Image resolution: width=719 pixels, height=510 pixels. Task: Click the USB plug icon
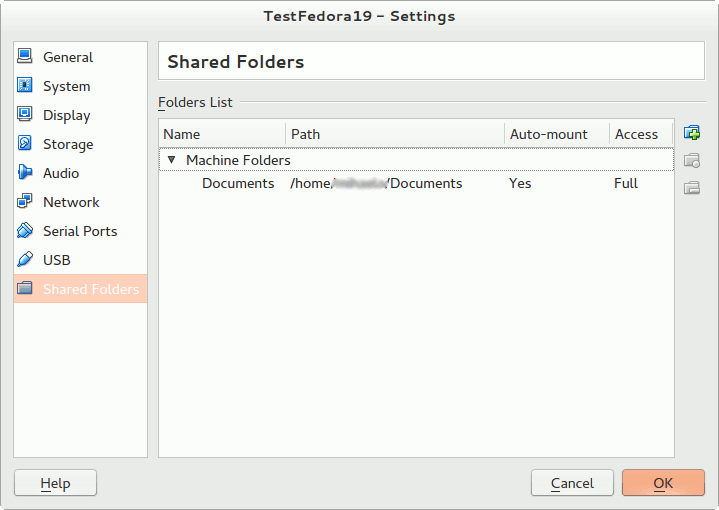(x=25, y=260)
